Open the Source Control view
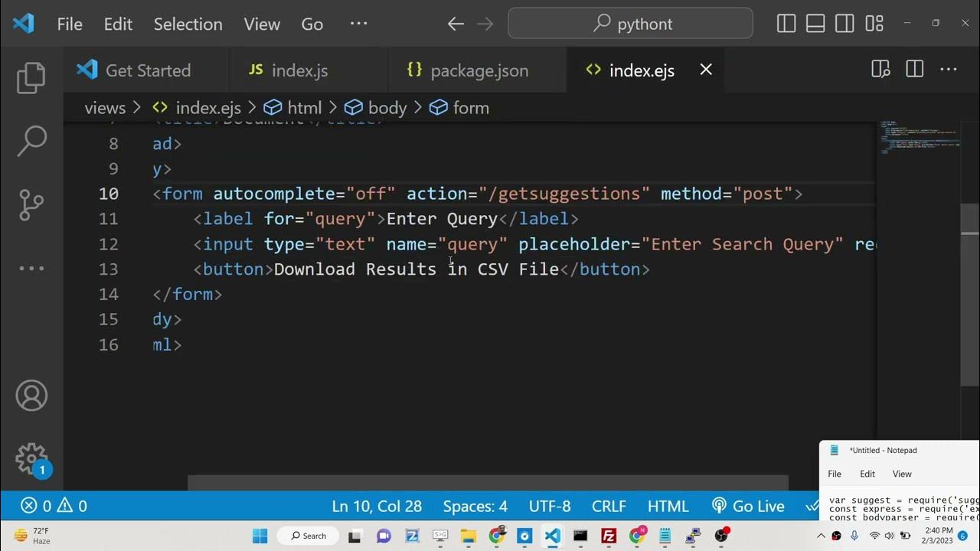This screenshot has width=980, height=551. click(31, 205)
